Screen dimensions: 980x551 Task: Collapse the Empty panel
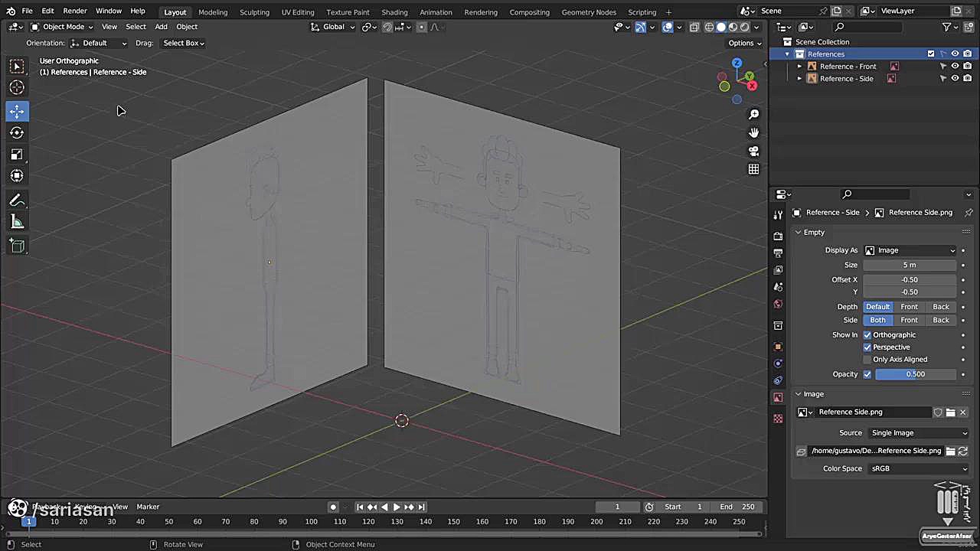pos(798,233)
